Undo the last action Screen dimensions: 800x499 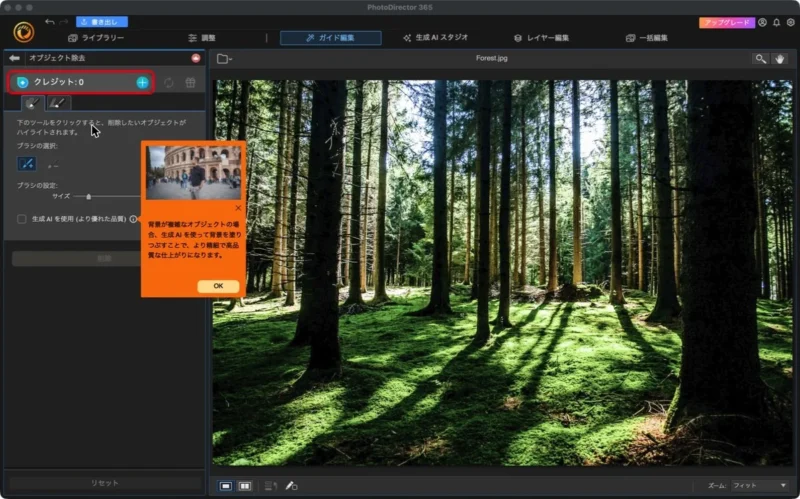[x=49, y=21]
